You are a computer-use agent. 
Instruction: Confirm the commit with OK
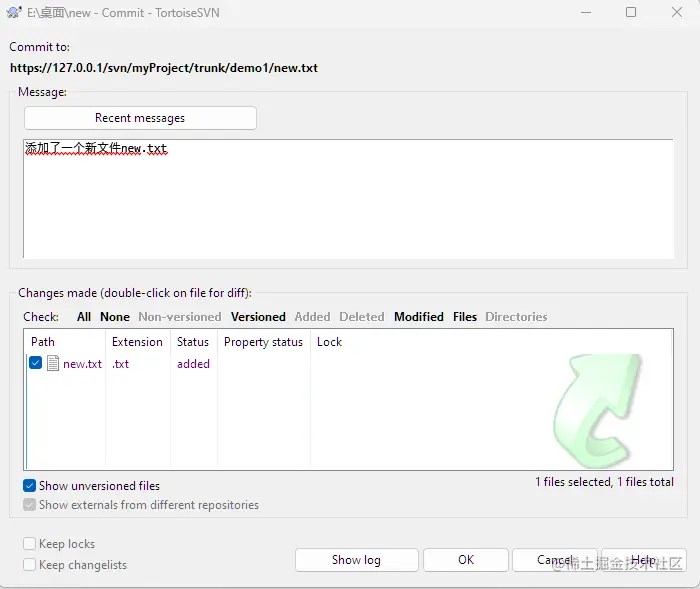[466, 560]
